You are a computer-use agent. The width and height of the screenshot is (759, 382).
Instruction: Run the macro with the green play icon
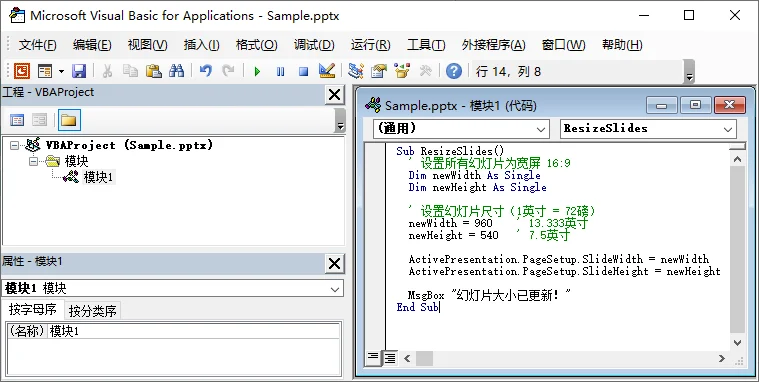[257, 72]
